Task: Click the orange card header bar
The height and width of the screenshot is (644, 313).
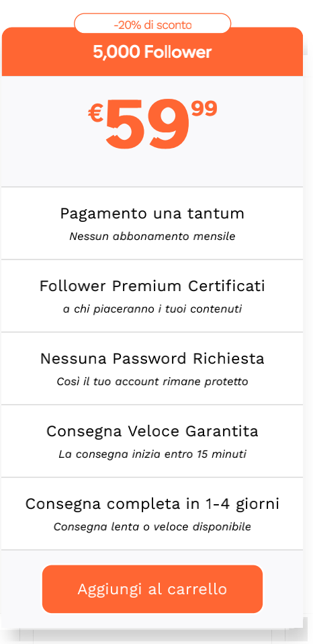Action: 152,52
